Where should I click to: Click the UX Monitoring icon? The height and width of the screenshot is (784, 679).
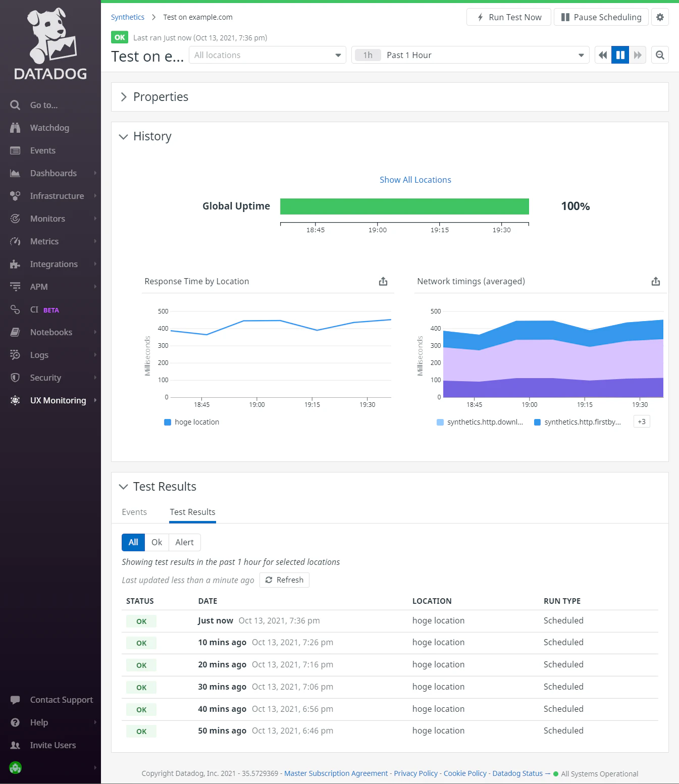click(15, 400)
